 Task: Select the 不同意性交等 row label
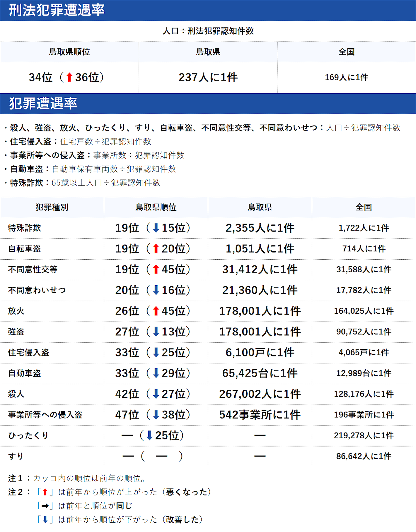[33, 270]
